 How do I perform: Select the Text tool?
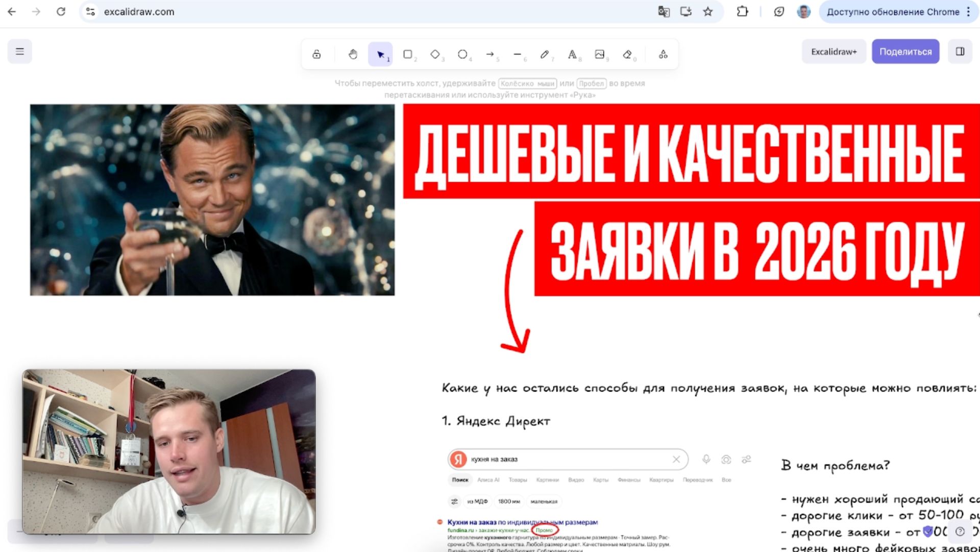point(572,54)
